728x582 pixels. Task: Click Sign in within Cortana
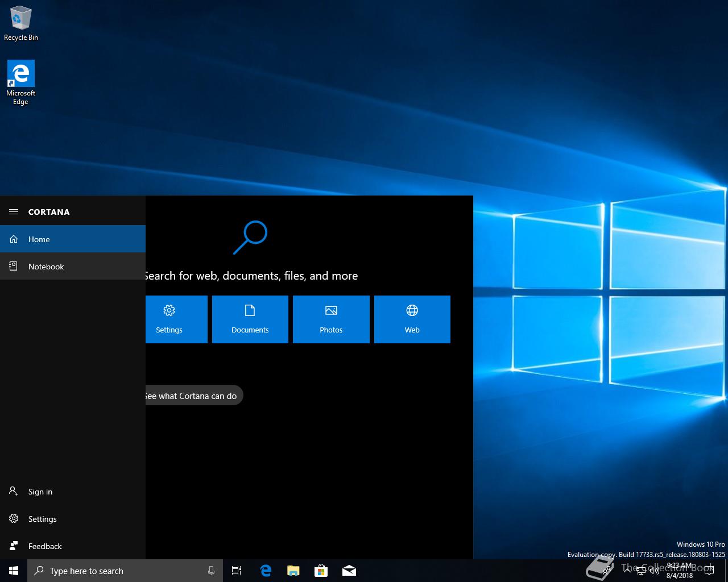pos(73,492)
